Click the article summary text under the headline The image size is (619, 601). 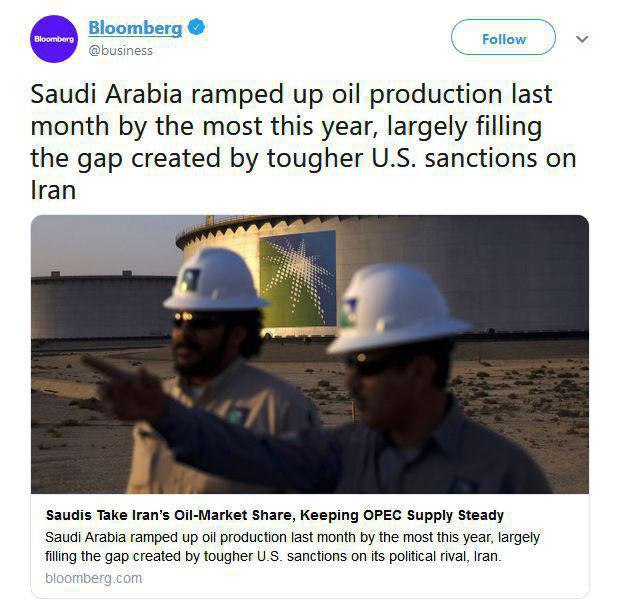[x=293, y=546]
